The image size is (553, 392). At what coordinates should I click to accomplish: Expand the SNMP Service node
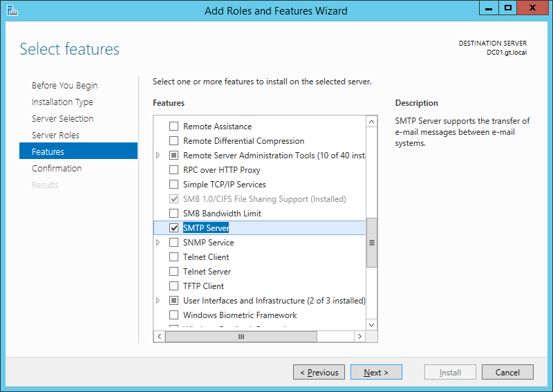[158, 243]
